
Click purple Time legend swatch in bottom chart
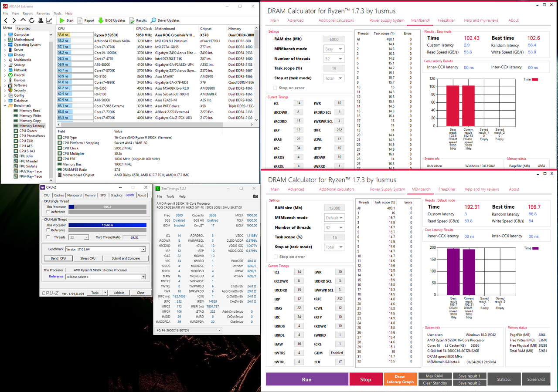536,248
